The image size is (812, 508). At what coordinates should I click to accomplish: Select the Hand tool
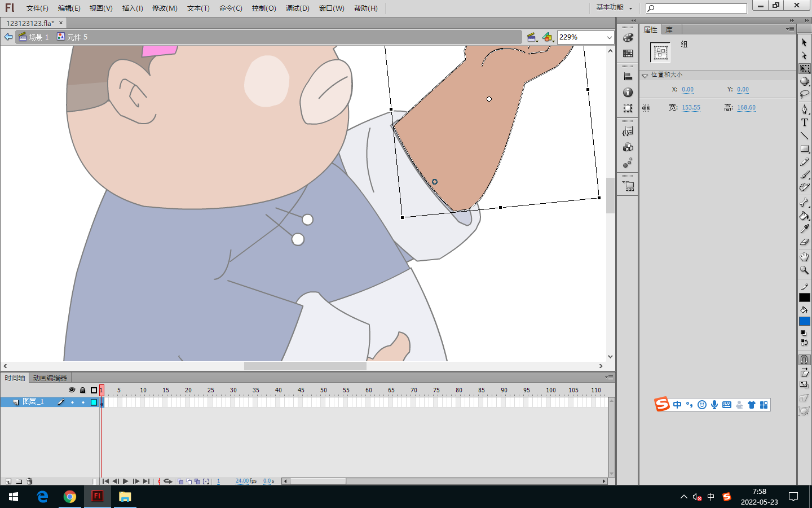[805, 257]
